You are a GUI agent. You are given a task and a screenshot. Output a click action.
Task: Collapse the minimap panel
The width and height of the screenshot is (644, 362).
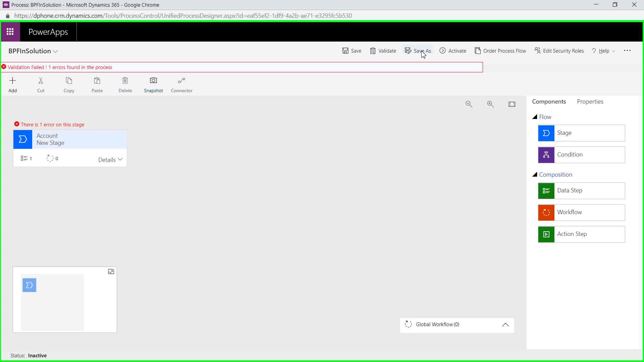click(x=111, y=271)
